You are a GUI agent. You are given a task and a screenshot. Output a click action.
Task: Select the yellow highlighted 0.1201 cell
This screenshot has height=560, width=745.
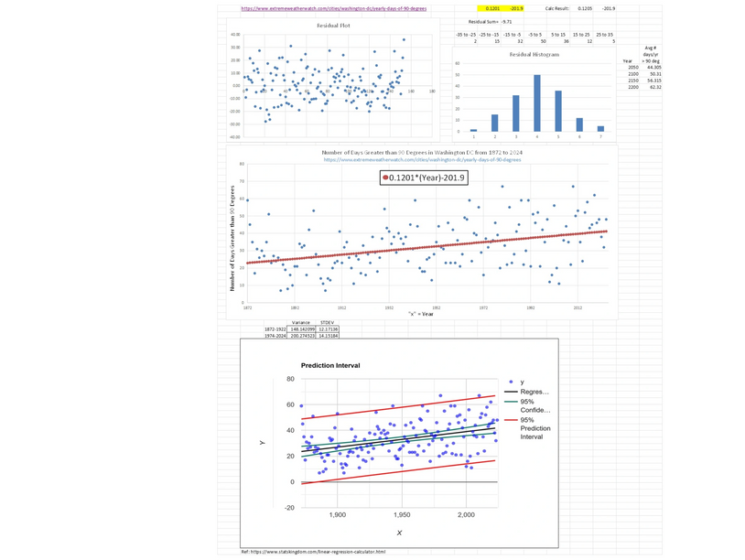coord(492,9)
